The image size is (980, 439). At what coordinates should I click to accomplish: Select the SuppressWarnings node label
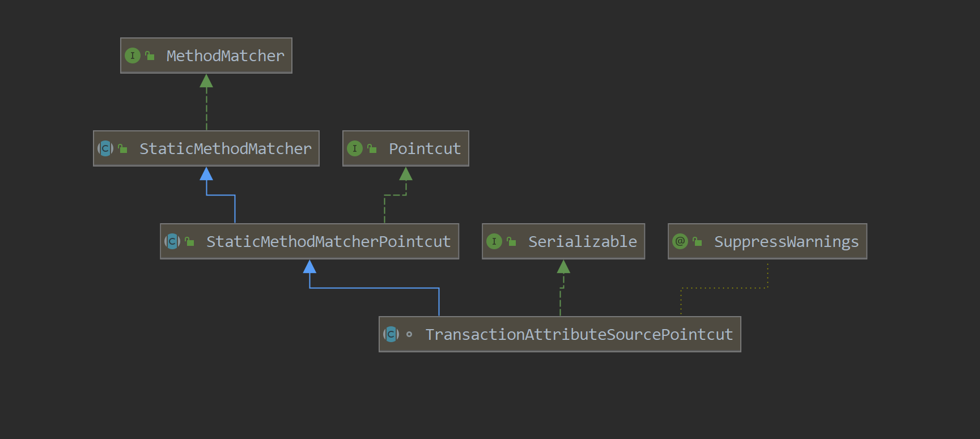(x=786, y=241)
